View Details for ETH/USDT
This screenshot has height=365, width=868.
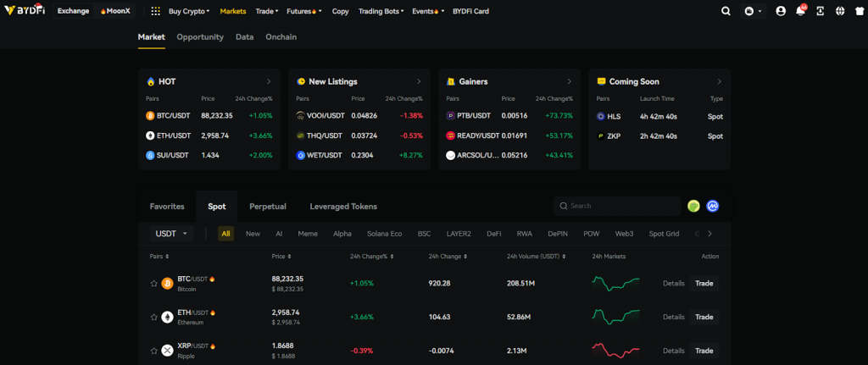673,317
